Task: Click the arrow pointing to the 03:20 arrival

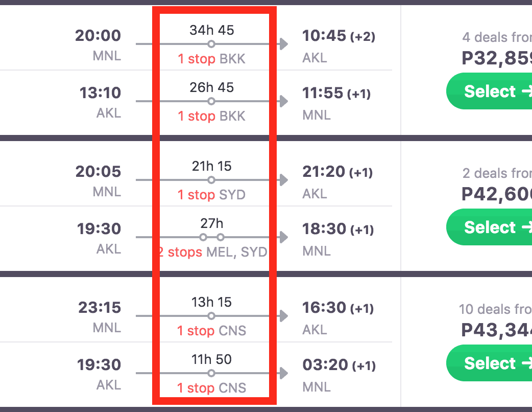Action: pyautogui.click(x=283, y=373)
